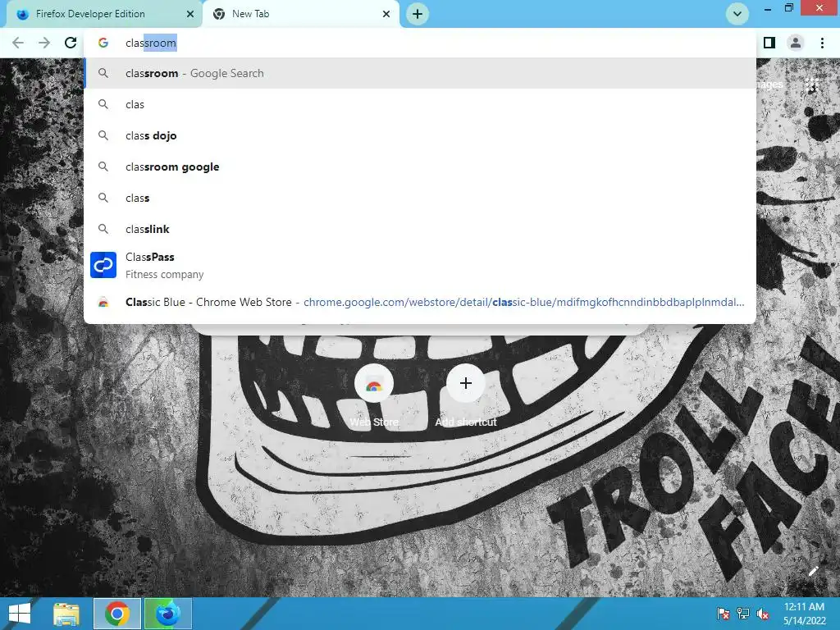This screenshot has width=840, height=630.
Task: Open ClassPass Fitness company suggestion
Action: [420, 265]
